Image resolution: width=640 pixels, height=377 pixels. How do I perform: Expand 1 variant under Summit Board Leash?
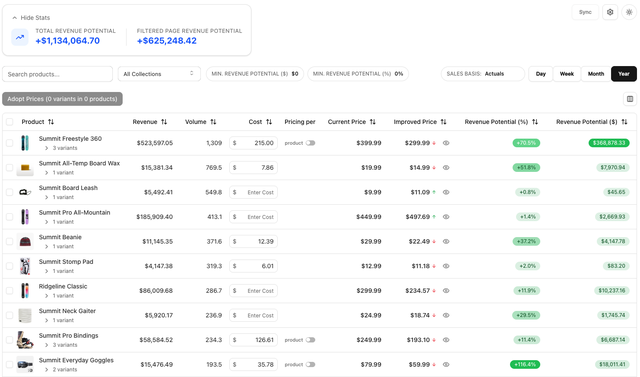(x=60, y=197)
